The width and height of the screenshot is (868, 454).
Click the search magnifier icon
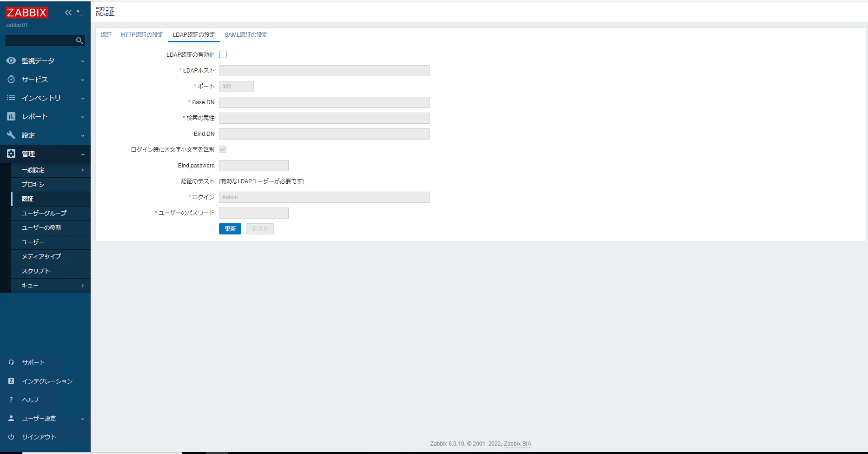click(80, 41)
